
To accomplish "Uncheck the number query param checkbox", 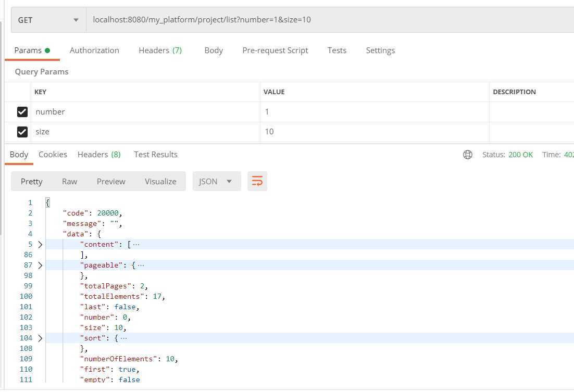I will coord(22,111).
